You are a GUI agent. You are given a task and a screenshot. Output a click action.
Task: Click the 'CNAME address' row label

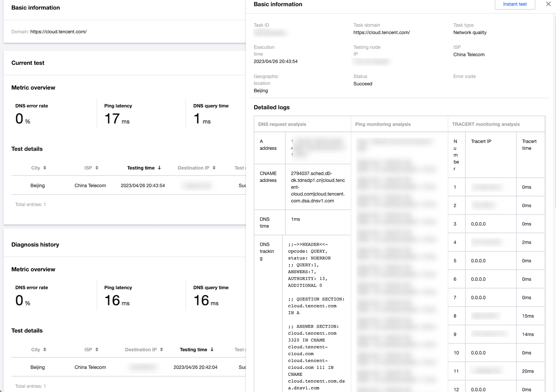(268, 177)
